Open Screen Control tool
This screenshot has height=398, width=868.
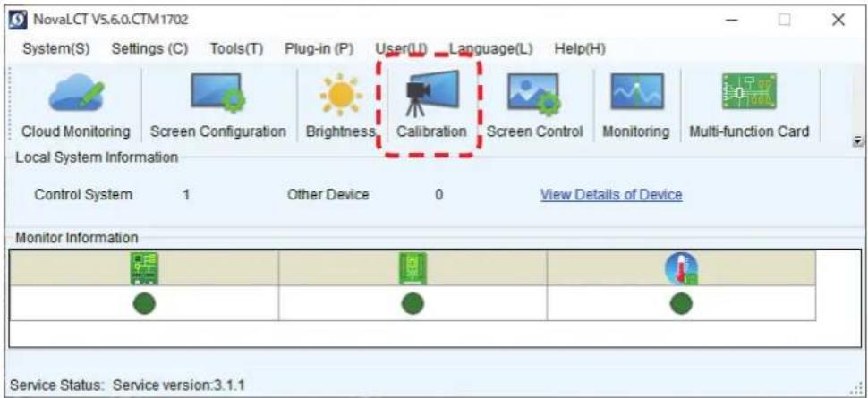pos(534,106)
